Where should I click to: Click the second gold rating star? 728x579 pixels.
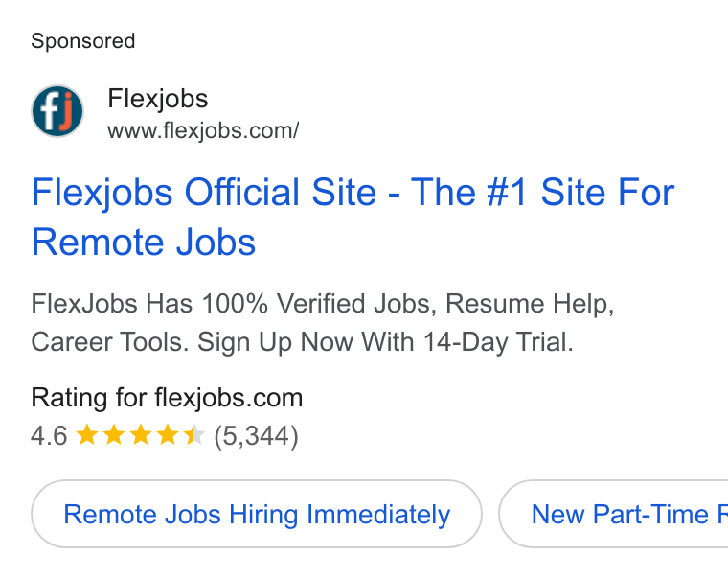tap(114, 435)
